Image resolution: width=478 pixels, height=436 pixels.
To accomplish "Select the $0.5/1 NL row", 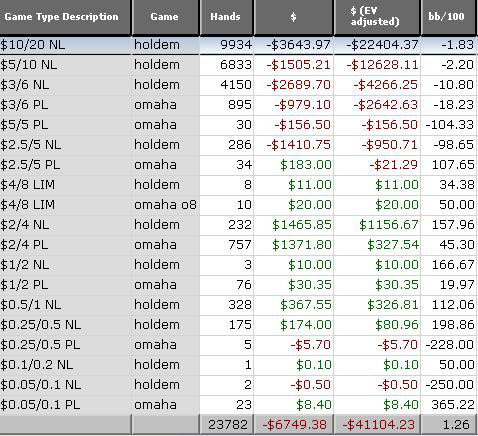I will click(238, 305).
